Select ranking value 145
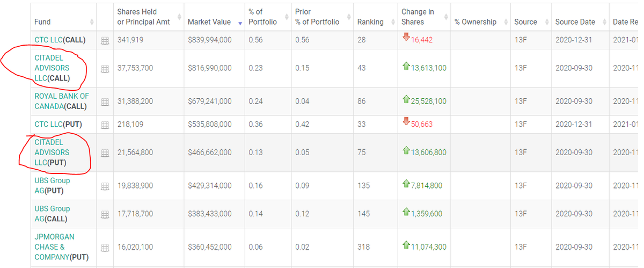This screenshot has height=268, width=644. click(363, 213)
